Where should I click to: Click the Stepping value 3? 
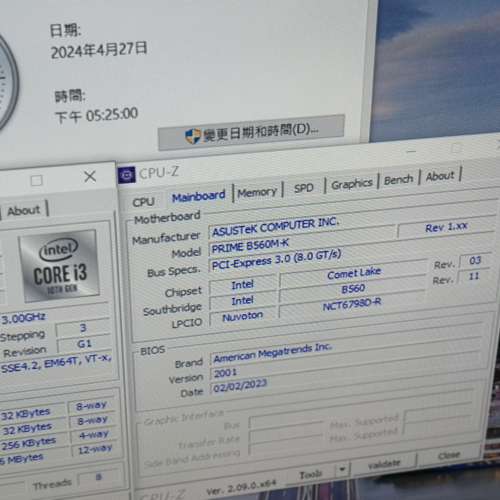pyautogui.click(x=83, y=328)
